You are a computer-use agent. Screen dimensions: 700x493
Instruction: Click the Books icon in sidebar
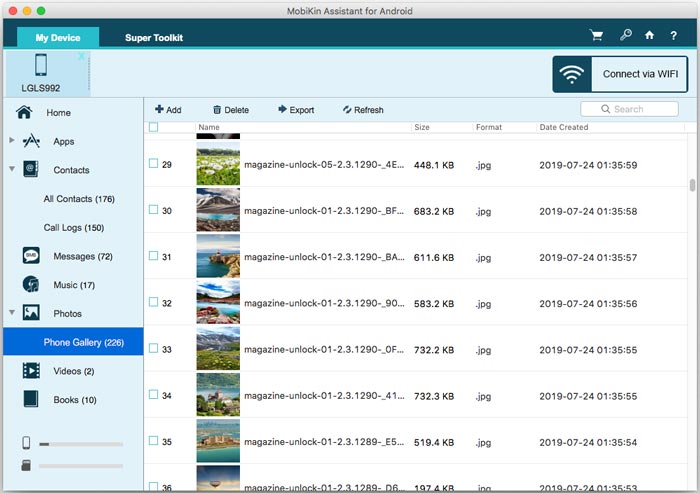point(31,399)
